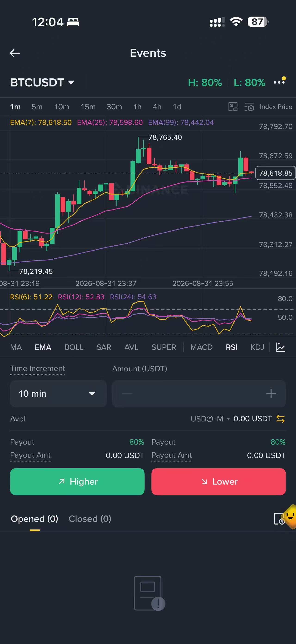Toggle the RSI indicator
This screenshot has width=296, height=644.
coord(231,347)
